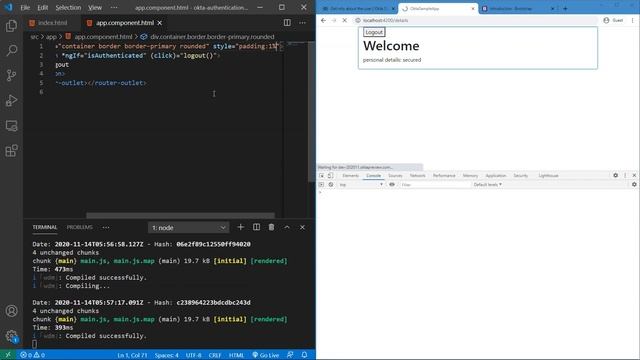Open the Extensions view
This screenshot has width=640, height=360.
(x=11, y=151)
